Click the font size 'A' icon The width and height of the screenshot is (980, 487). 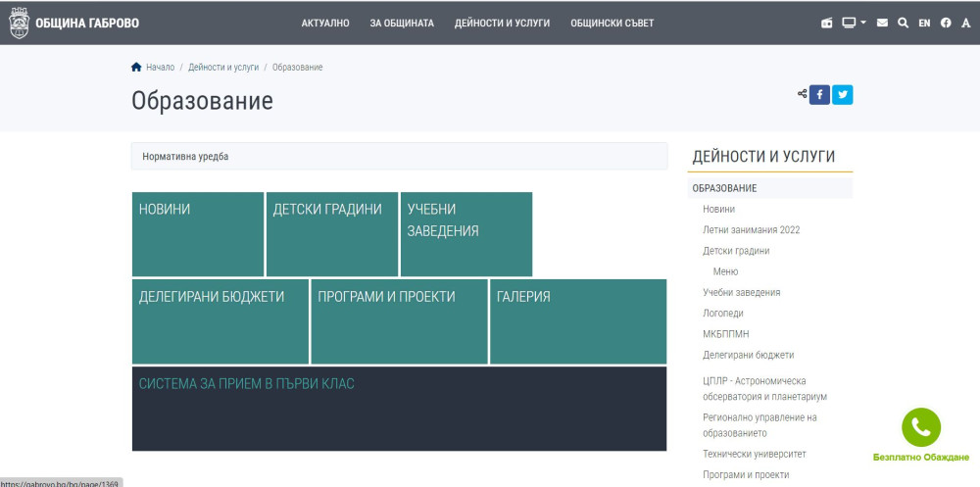click(x=965, y=23)
